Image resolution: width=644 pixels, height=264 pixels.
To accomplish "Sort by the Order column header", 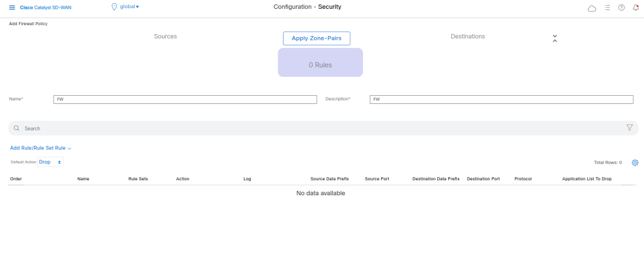I will (x=16, y=179).
